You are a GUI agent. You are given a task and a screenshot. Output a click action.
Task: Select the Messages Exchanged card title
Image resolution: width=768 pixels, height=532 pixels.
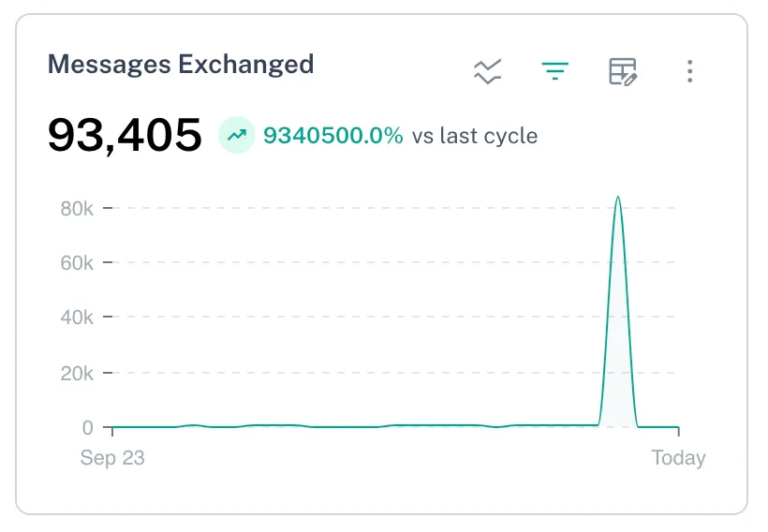181,65
